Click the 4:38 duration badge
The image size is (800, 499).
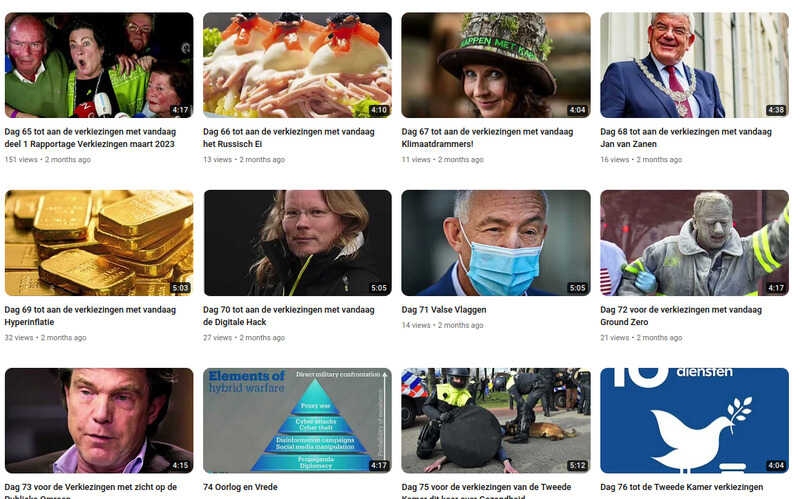(776, 110)
